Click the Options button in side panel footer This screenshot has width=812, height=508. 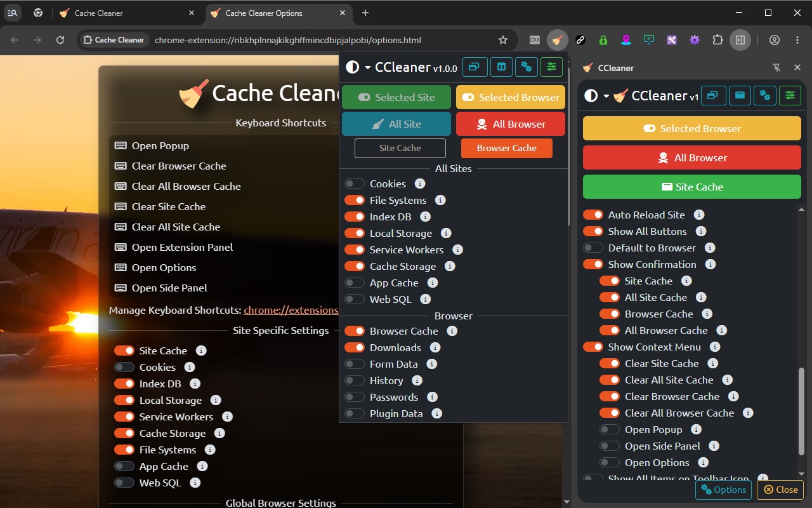723,490
